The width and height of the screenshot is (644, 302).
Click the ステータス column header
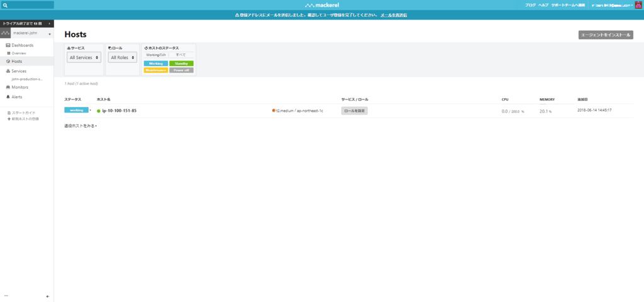pos(73,99)
